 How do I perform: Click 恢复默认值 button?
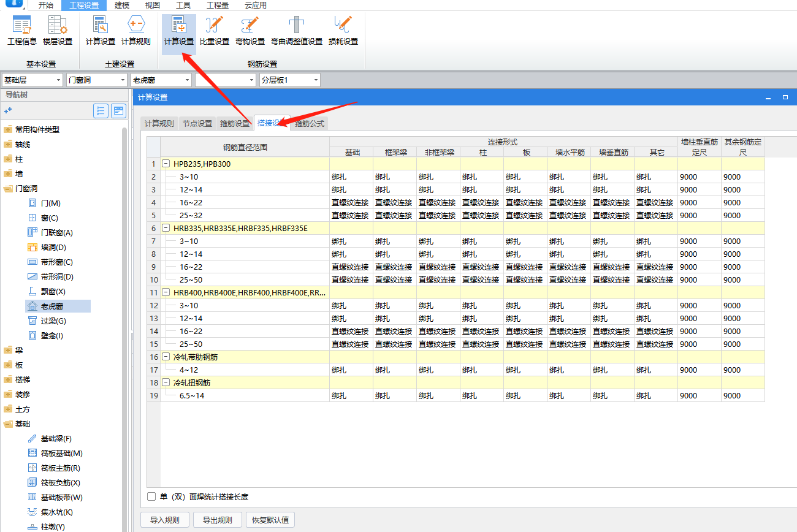[x=270, y=520]
